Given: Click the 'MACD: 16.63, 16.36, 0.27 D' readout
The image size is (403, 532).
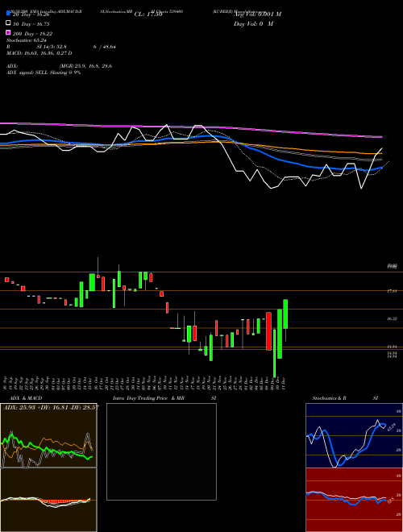Looking at the screenshot, I should 39,53.
